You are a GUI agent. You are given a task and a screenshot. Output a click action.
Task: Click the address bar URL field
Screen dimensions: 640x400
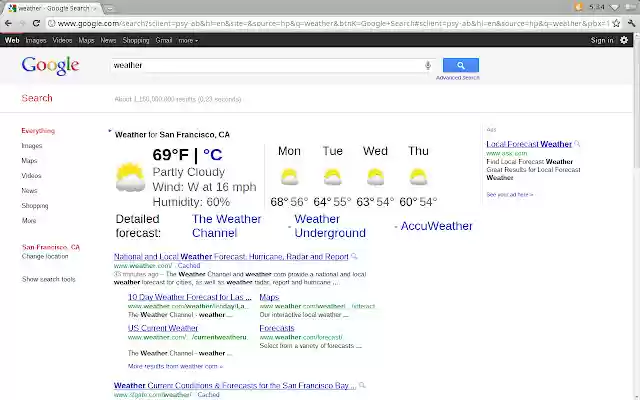[x=333, y=23]
